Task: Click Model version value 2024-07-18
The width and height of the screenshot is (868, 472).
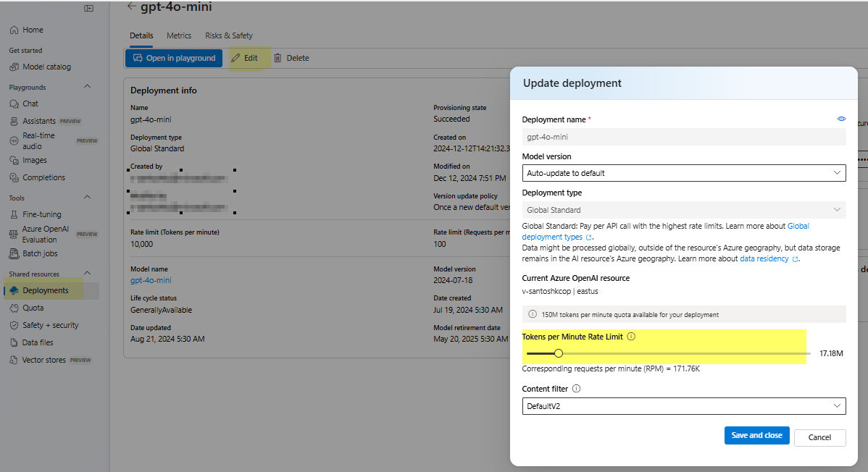Action: pyautogui.click(x=453, y=281)
